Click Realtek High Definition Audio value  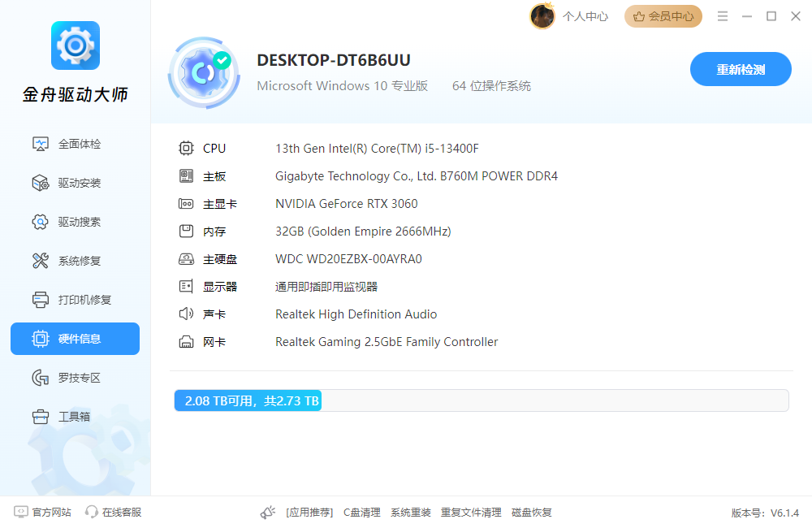pos(356,314)
